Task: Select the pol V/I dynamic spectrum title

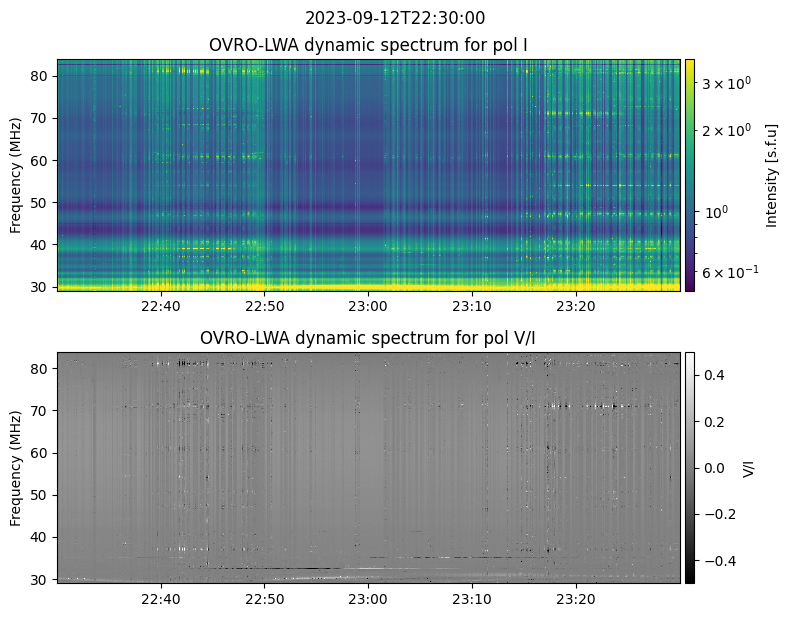Action: (x=369, y=338)
